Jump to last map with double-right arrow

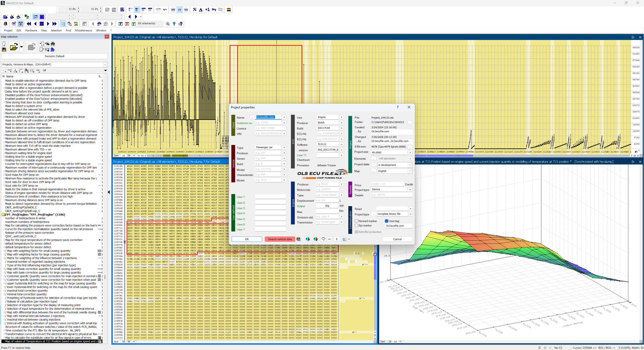pyautogui.click(x=55, y=24)
